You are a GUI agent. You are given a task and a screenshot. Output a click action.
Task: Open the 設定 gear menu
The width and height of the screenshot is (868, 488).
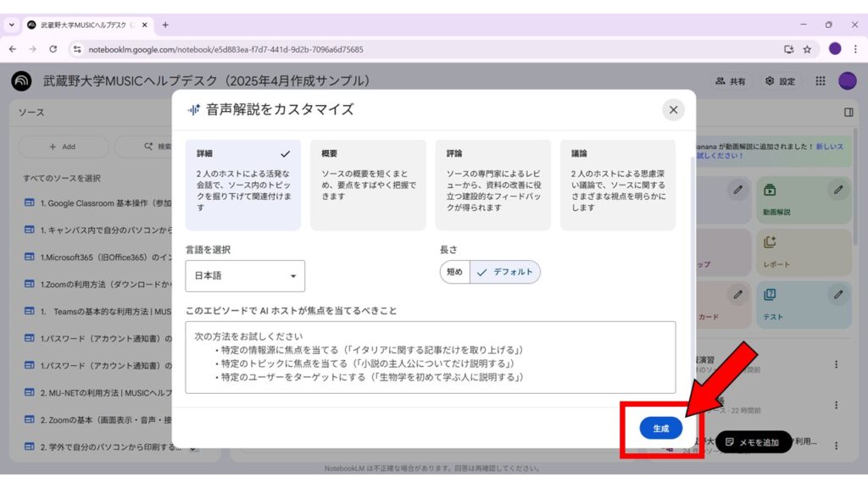780,81
